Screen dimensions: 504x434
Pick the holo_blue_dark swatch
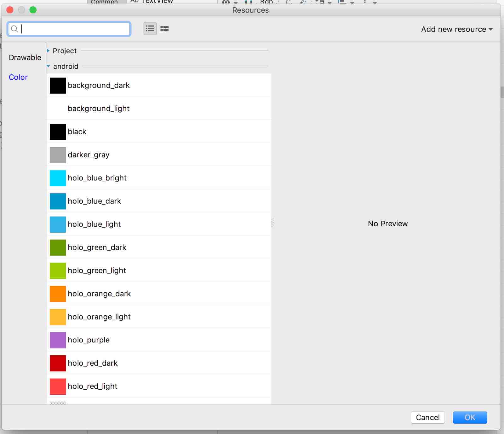tap(58, 201)
